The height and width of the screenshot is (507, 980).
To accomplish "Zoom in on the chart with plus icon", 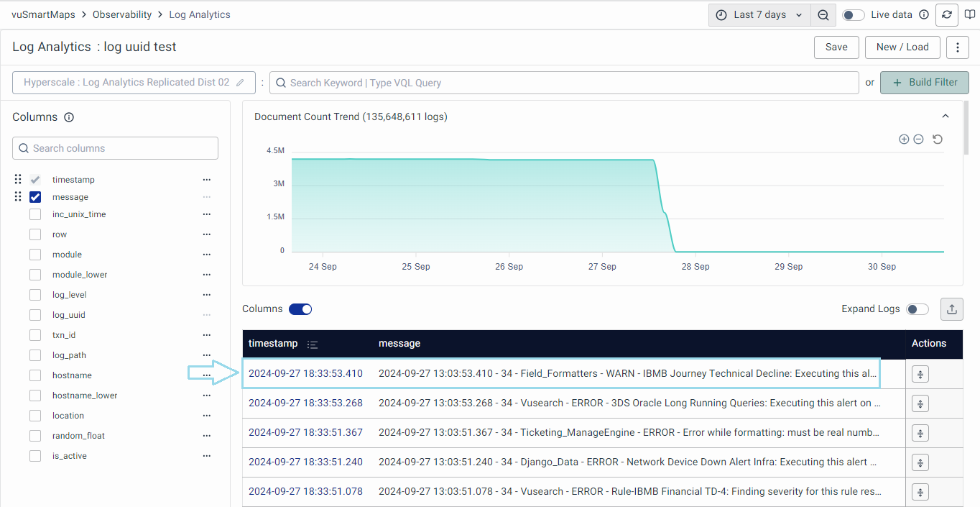I will point(904,139).
